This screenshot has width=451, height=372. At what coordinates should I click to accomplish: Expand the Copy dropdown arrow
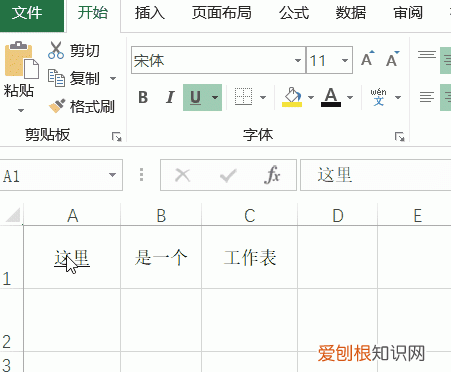click(x=113, y=79)
